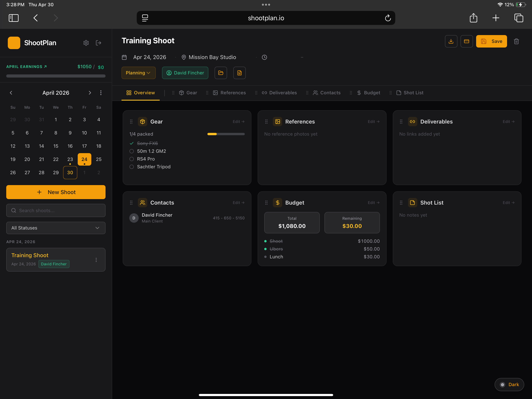
Task: Open Safari tab overview icon
Action: click(x=519, y=18)
